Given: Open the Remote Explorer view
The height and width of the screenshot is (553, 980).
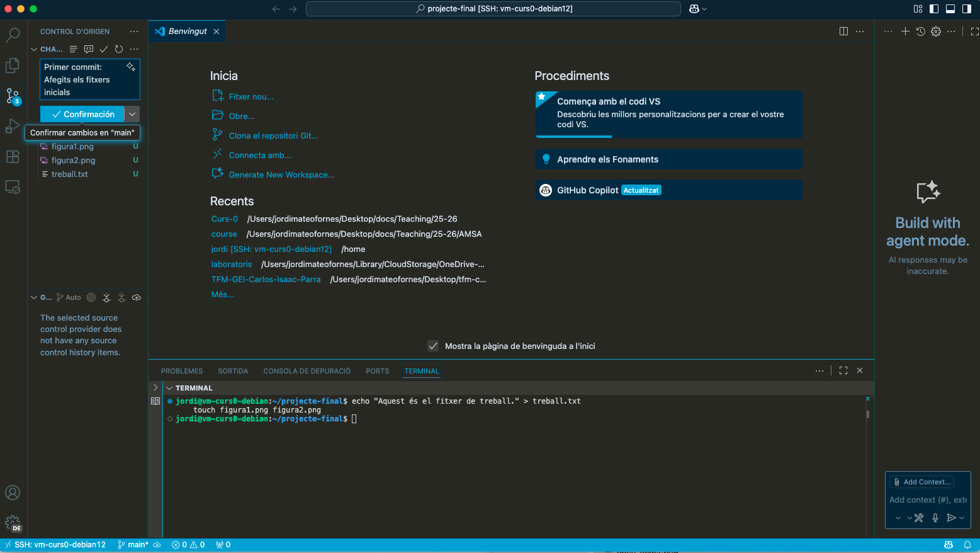Looking at the screenshot, I should tap(13, 187).
